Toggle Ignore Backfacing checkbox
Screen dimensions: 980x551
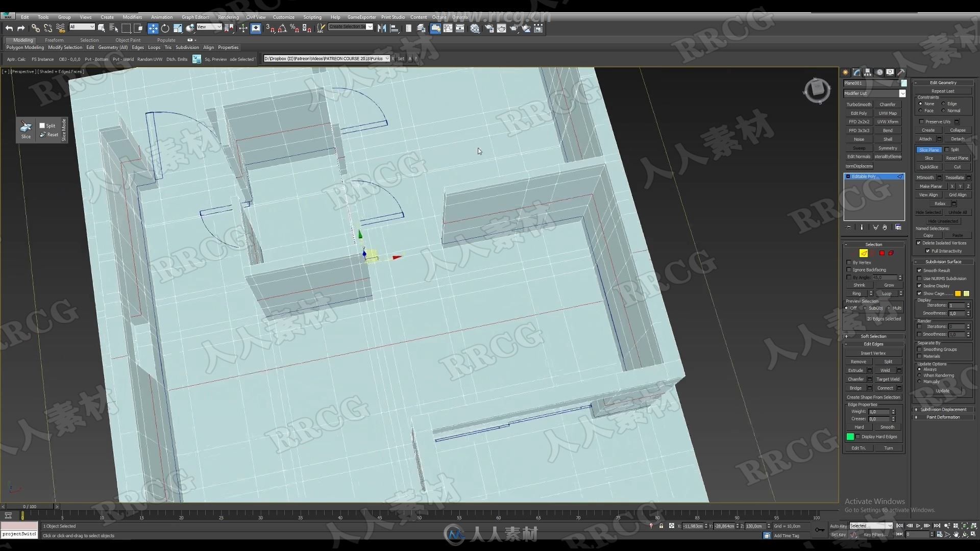tap(849, 270)
